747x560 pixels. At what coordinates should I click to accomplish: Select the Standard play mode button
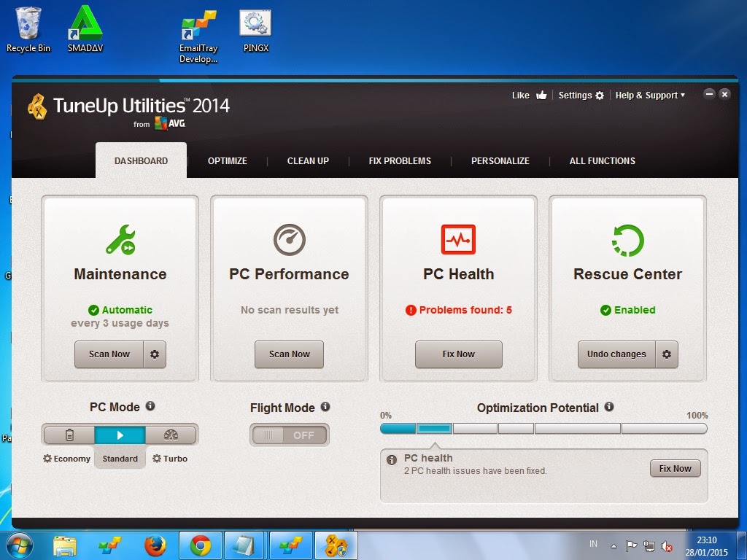[120, 435]
